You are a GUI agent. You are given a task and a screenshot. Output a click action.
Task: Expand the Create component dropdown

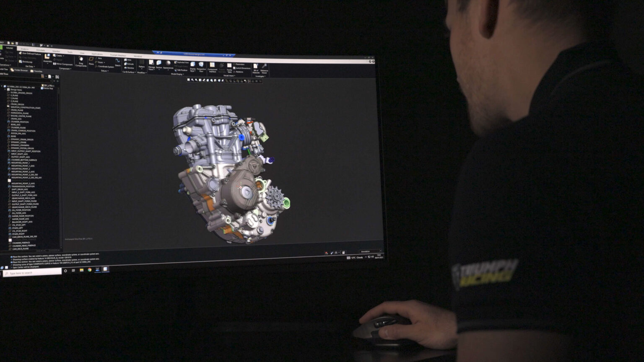[x=58, y=55]
